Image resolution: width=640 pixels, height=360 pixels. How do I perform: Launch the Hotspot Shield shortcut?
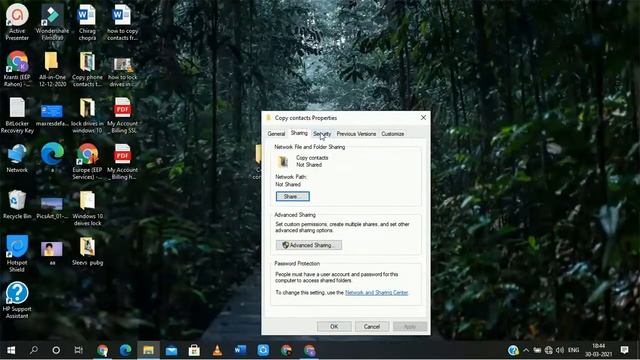[x=17, y=254]
